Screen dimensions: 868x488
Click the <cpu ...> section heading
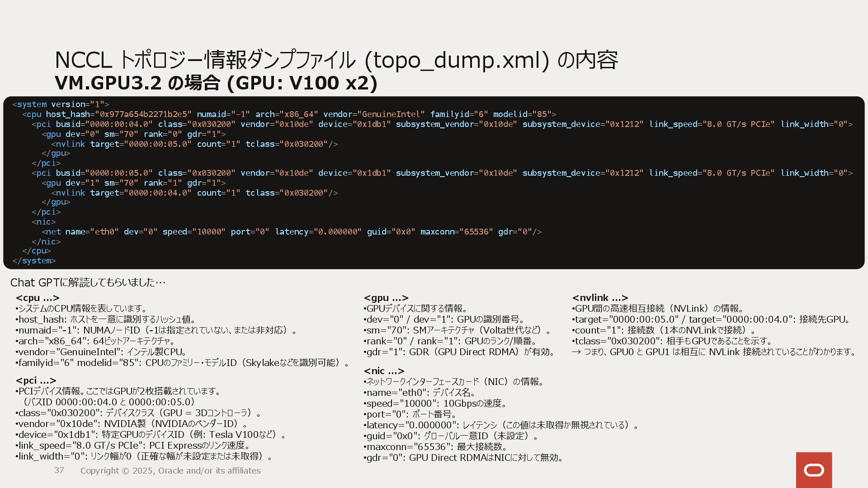[38, 298]
